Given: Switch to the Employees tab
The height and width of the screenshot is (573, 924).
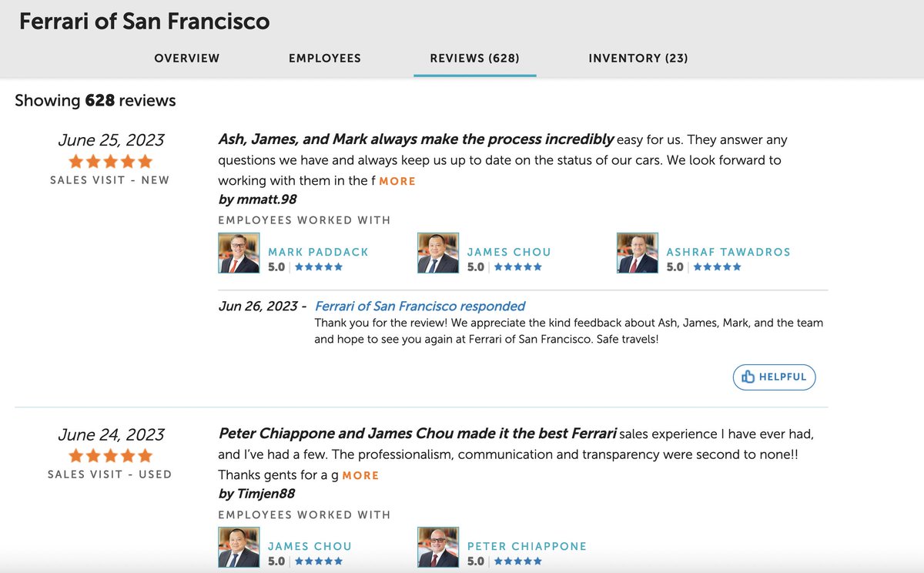Looking at the screenshot, I should (325, 59).
